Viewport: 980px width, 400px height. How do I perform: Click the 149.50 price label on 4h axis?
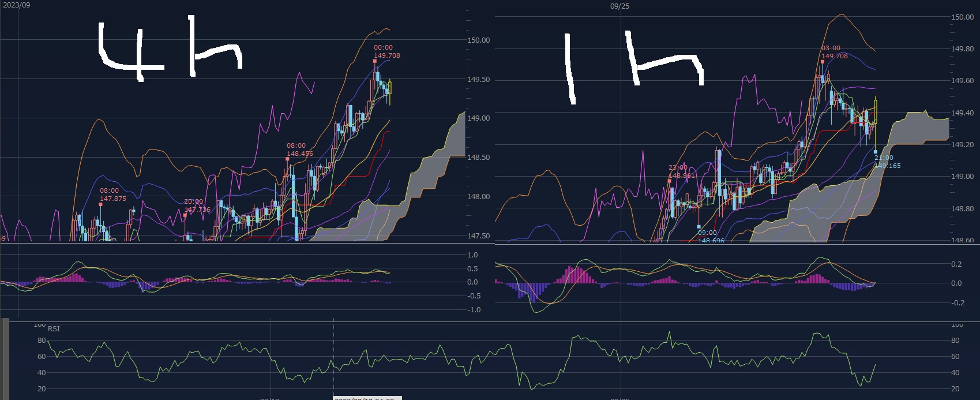click(x=478, y=80)
